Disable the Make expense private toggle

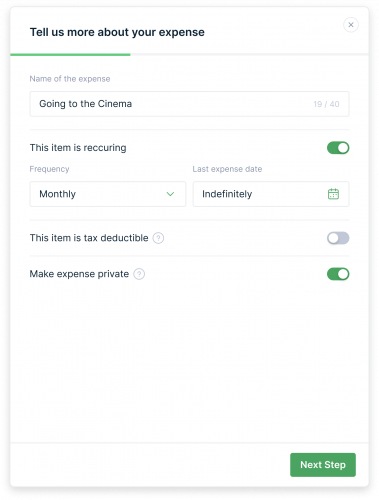[x=338, y=274]
